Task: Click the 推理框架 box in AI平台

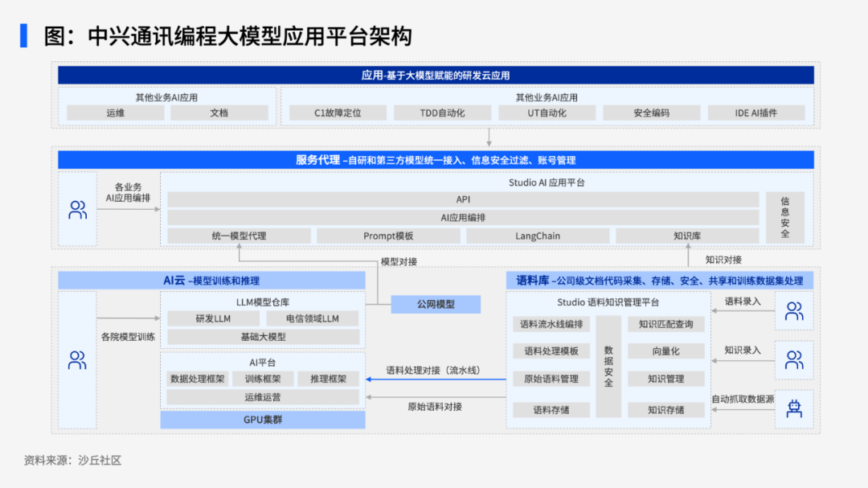Action: point(328,379)
